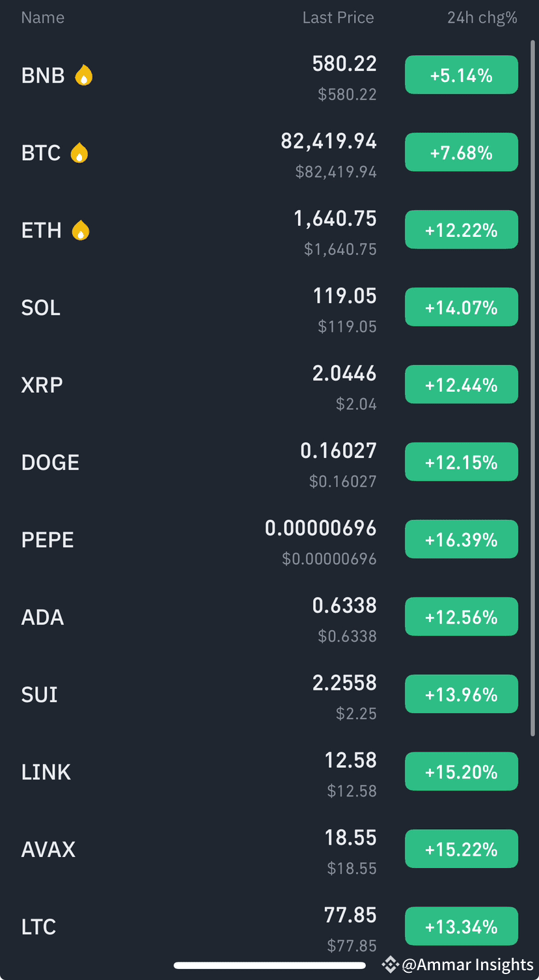539x980 pixels.
Task: Sort list by Name column header
Action: coord(43,18)
